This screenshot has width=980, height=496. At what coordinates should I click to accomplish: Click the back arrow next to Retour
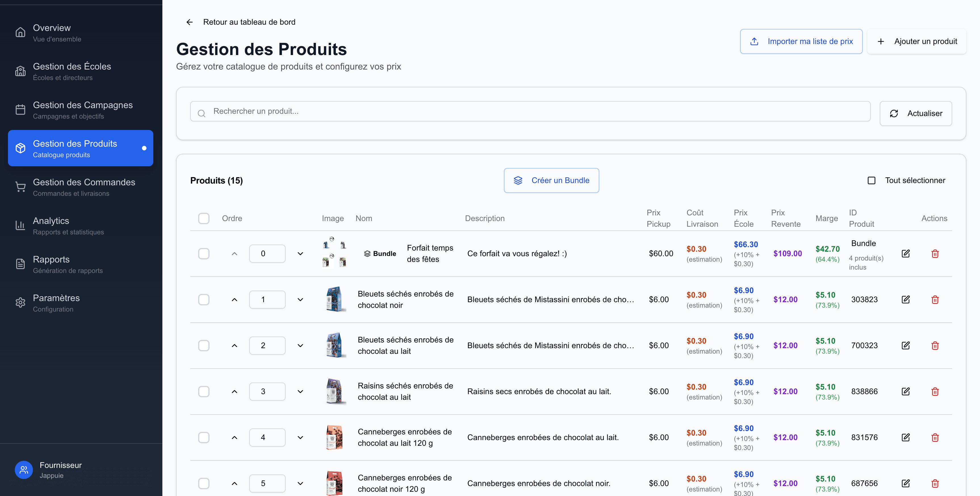(189, 22)
